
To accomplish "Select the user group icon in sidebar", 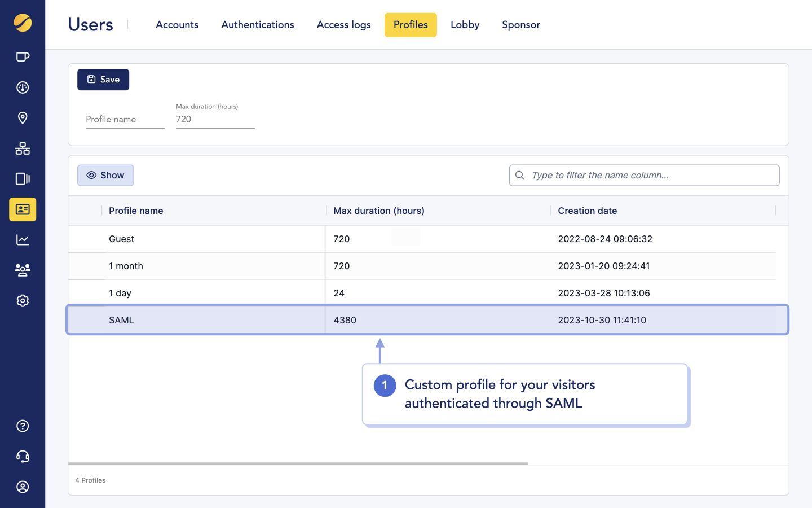I will (x=23, y=270).
